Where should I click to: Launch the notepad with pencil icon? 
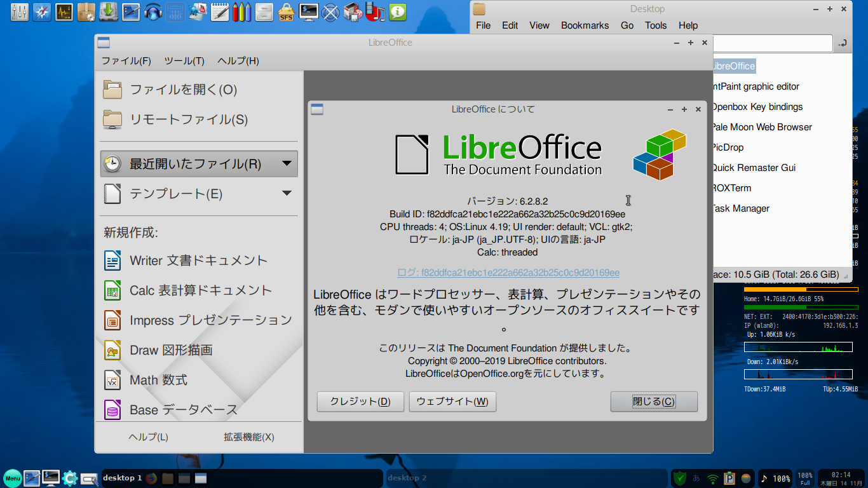pos(220,11)
